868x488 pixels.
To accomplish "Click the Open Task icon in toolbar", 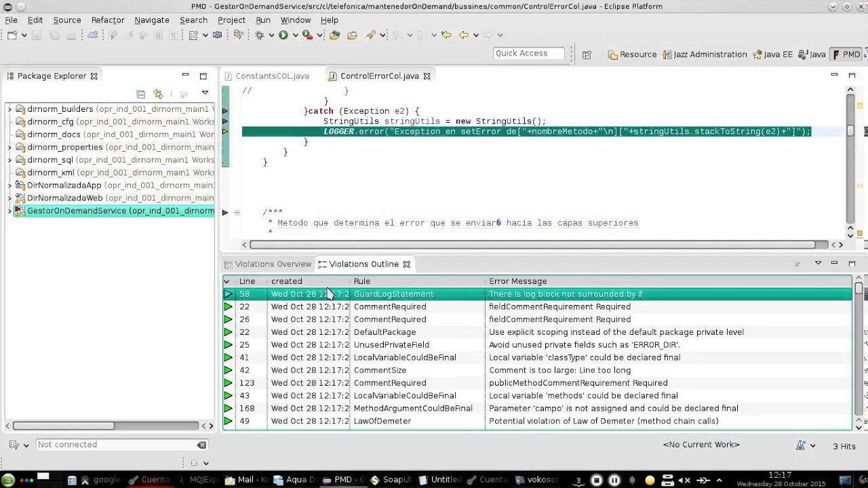I will [352, 35].
